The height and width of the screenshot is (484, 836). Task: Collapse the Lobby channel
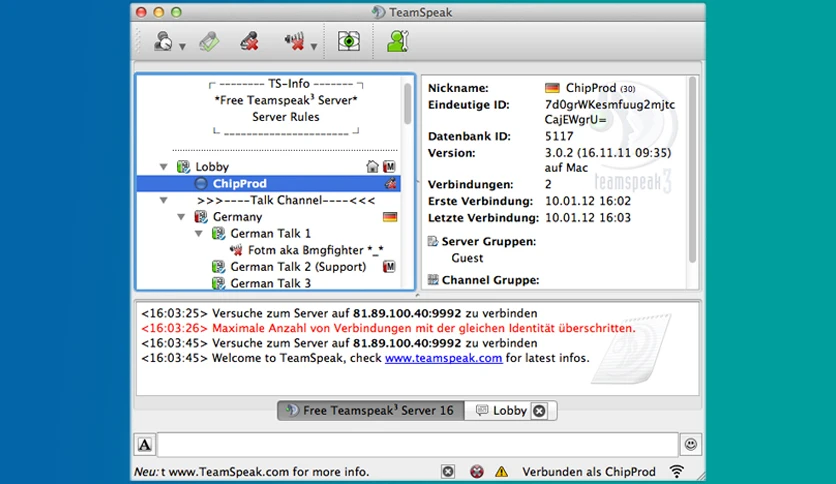pyautogui.click(x=164, y=167)
